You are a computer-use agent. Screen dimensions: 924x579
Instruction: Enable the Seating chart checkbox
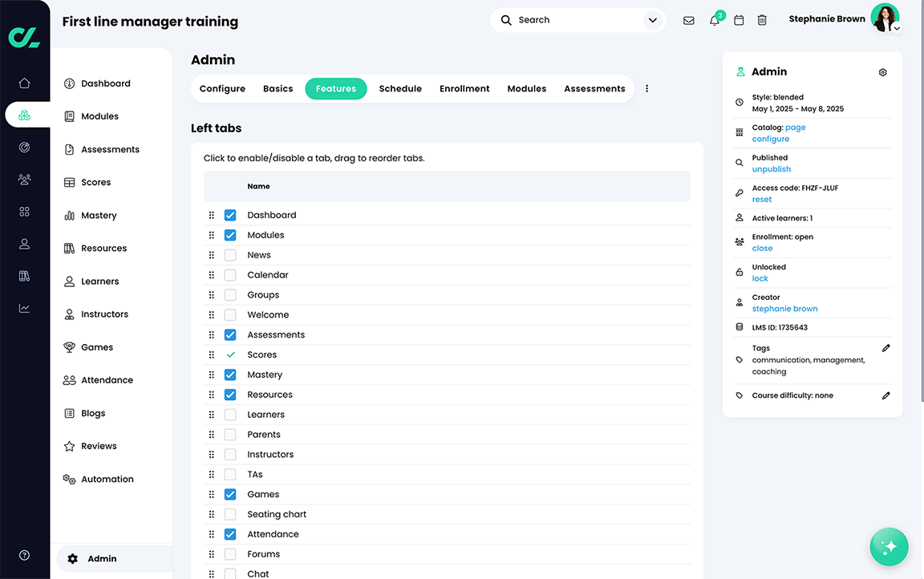tap(230, 514)
